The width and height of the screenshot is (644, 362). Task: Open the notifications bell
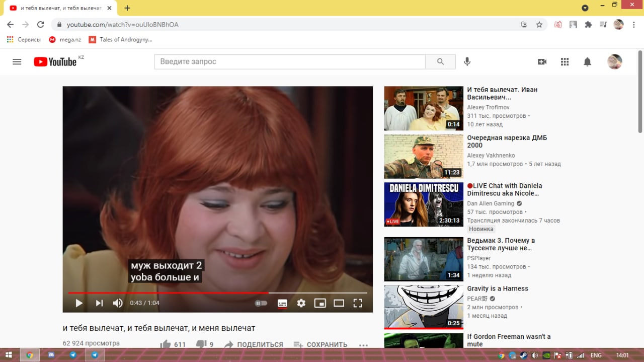point(587,61)
